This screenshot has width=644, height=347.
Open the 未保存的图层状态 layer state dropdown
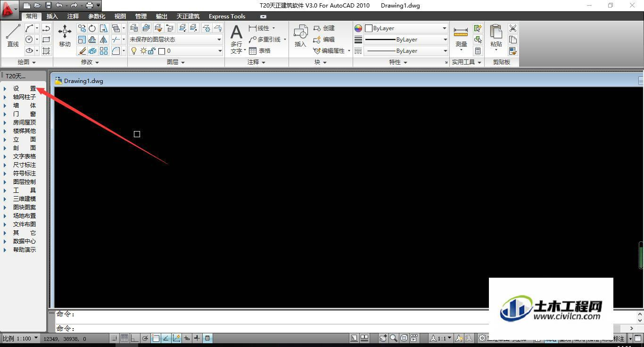point(175,40)
